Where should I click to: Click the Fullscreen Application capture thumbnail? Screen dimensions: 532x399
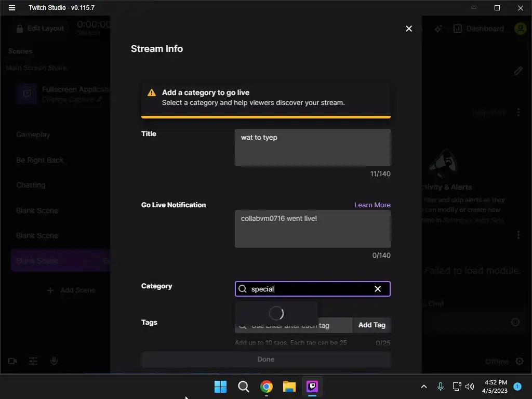click(27, 94)
